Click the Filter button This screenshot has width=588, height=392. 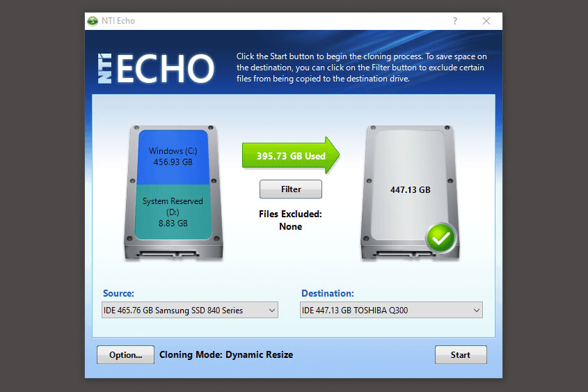pyautogui.click(x=291, y=189)
